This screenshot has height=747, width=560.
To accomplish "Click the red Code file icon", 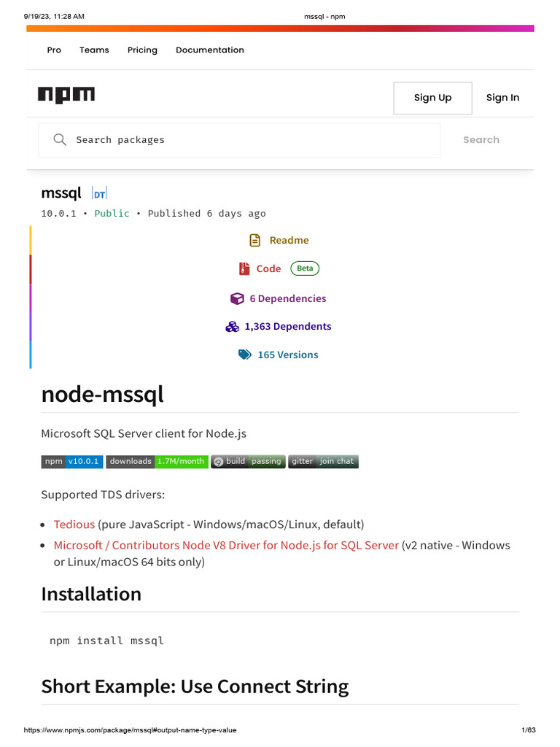I will click(244, 268).
